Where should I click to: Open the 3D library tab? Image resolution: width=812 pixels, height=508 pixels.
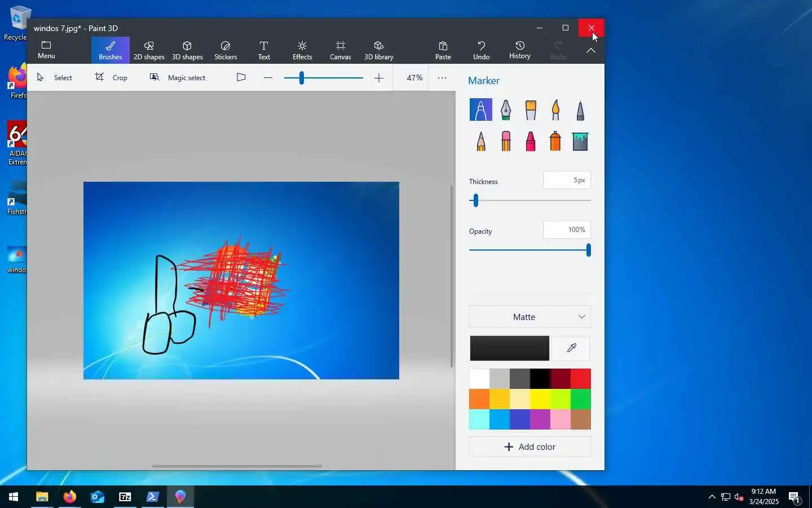pos(379,50)
